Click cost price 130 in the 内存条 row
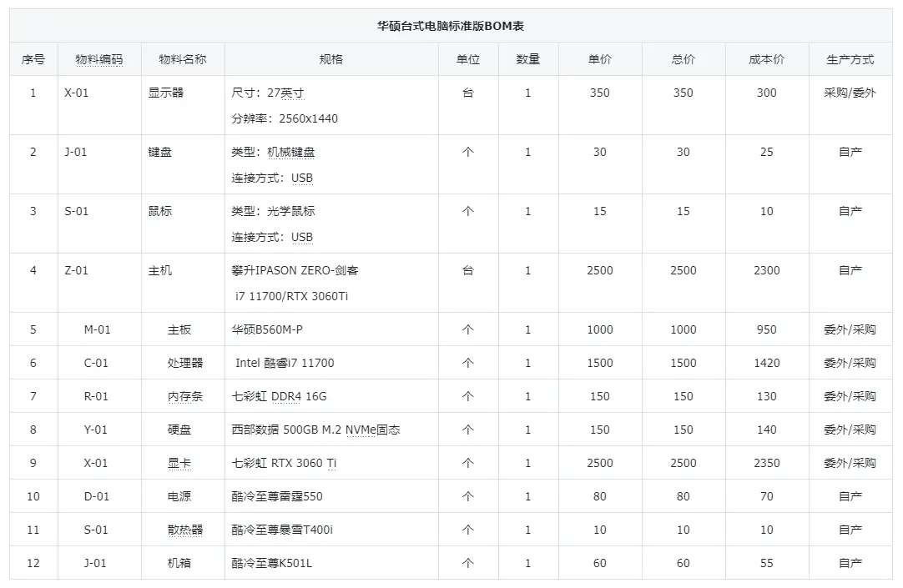The height and width of the screenshot is (588, 903). tap(766, 396)
